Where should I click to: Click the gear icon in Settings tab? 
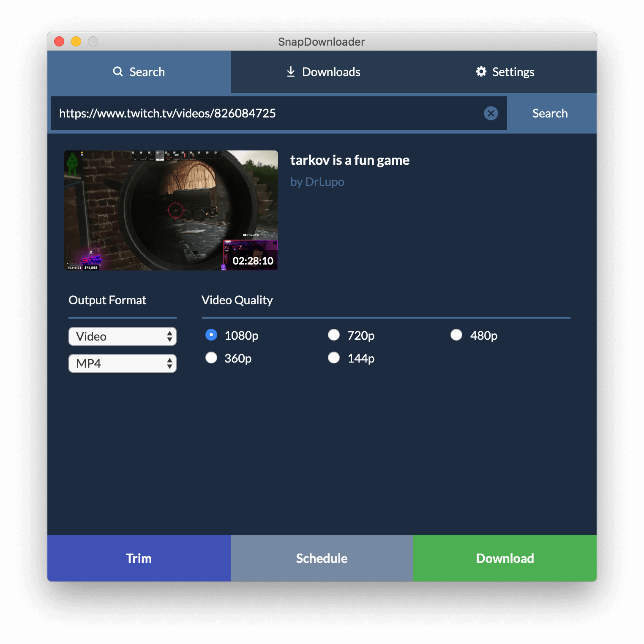(481, 71)
